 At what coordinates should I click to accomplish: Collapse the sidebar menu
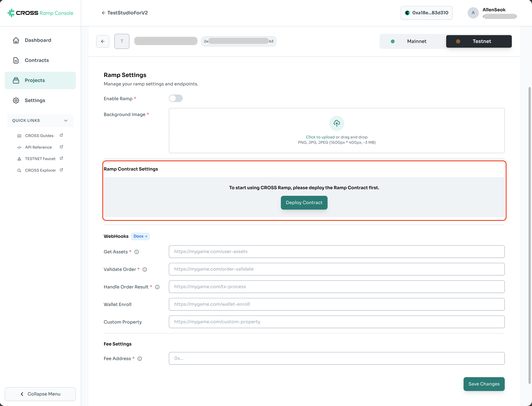[x=40, y=394]
